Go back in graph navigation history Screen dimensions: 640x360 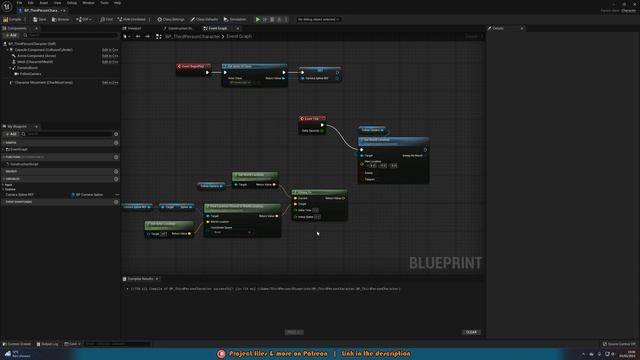[x=138, y=36]
